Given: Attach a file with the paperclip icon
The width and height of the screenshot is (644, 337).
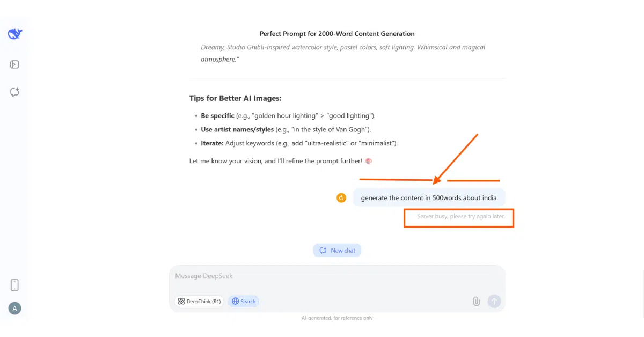Looking at the screenshot, I should click(x=476, y=302).
